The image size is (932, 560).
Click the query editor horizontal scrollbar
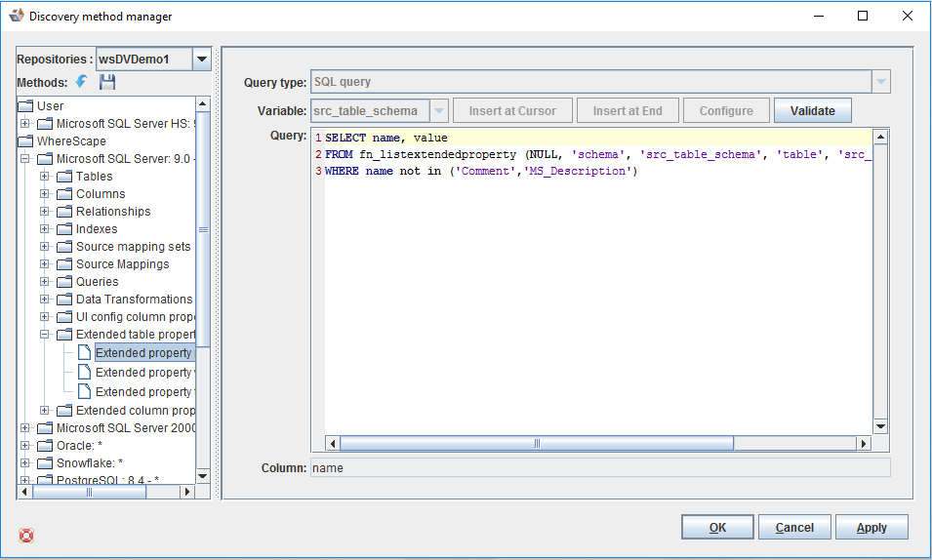tap(536, 443)
